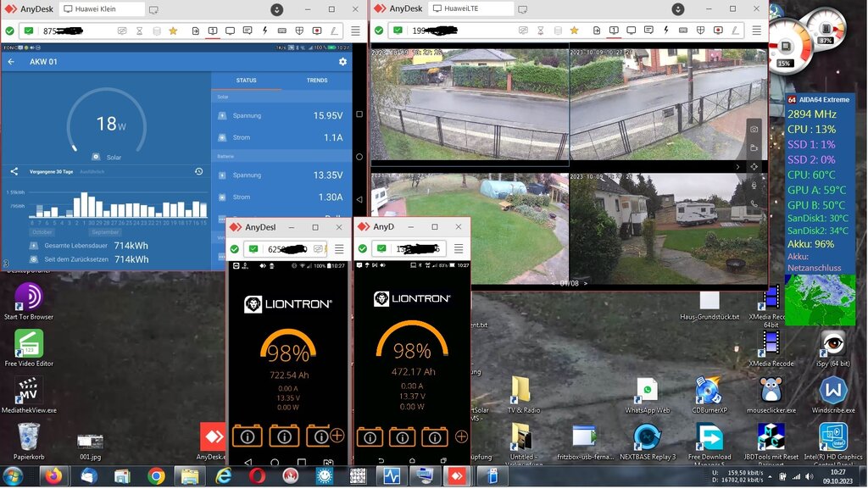Open new session tab next to HuaweiLTE tab
Image resolution: width=868 pixels, height=489 pixels.
pyautogui.click(x=522, y=9)
